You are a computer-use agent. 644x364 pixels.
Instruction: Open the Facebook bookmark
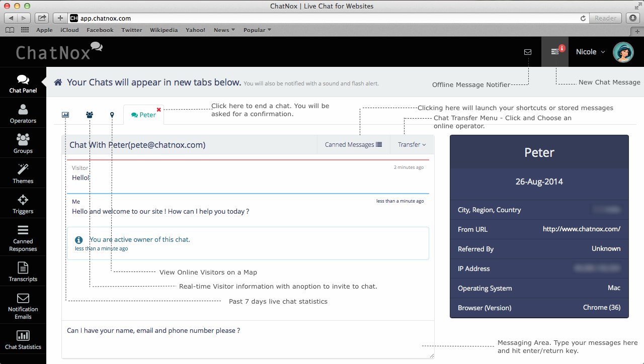pyautogui.click(x=100, y=30)
